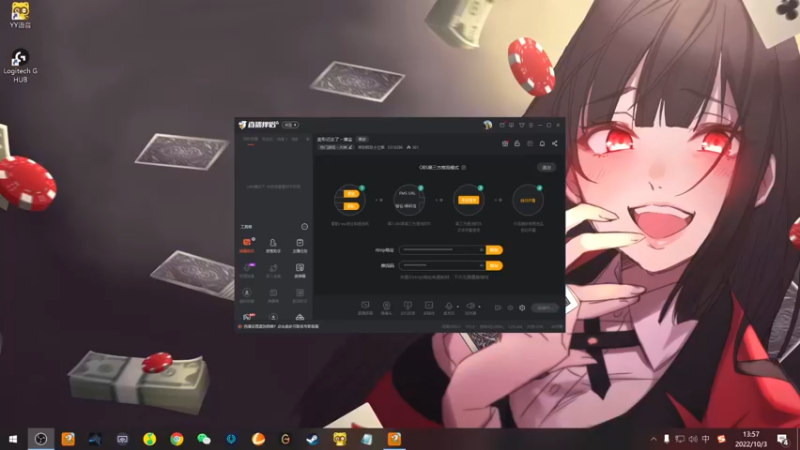Open the YY语音 desktop shortcut
This screenshot has height=450, width=800.
click(20, 15)
